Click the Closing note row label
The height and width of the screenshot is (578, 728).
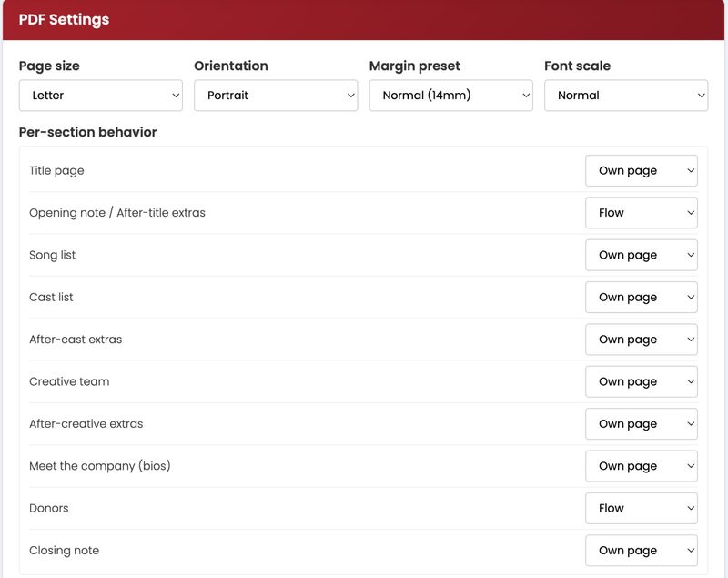[64, 551]
